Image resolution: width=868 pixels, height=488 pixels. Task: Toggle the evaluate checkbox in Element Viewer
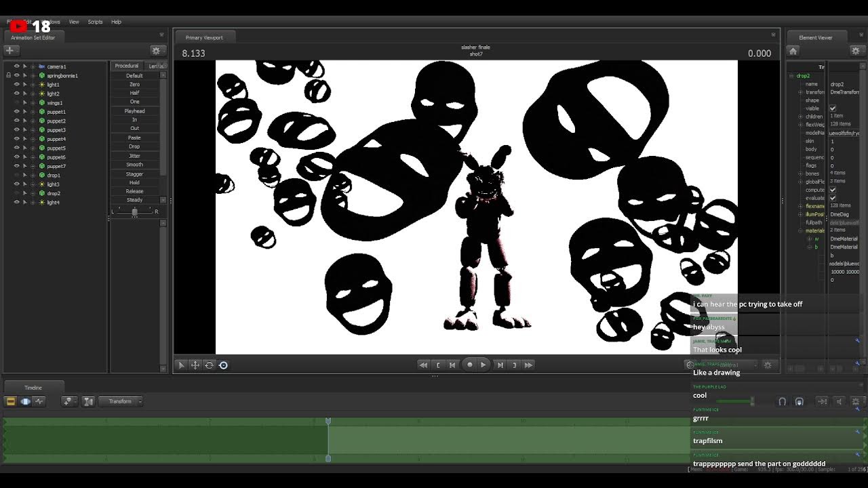point(833,198)
